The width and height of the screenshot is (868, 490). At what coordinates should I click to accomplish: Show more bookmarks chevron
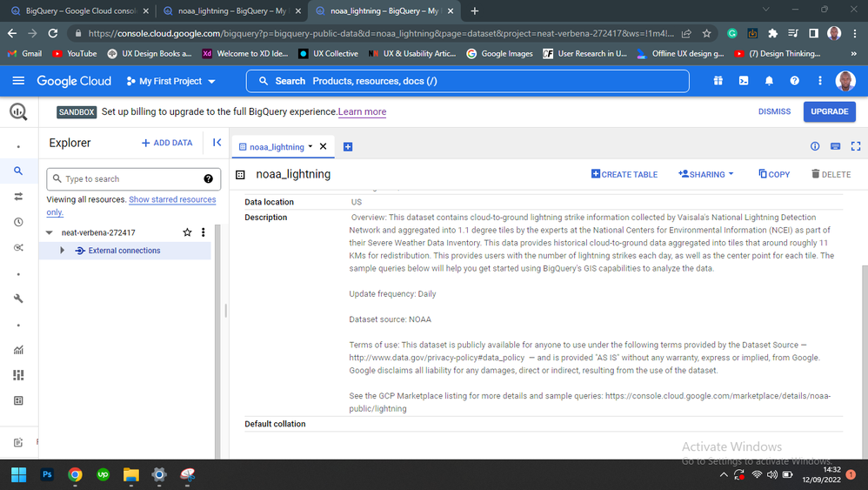pos(853,54)
